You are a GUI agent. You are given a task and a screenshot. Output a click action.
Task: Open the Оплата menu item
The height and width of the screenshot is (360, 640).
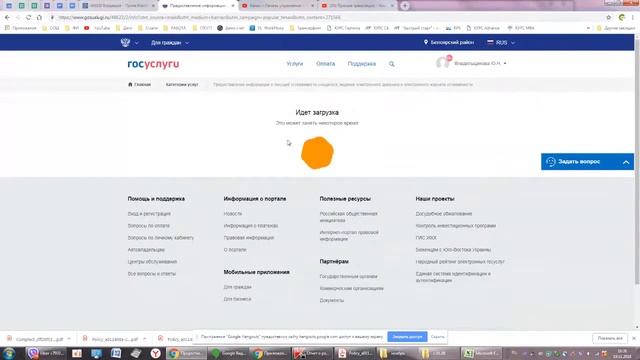(x=325, y=64)
